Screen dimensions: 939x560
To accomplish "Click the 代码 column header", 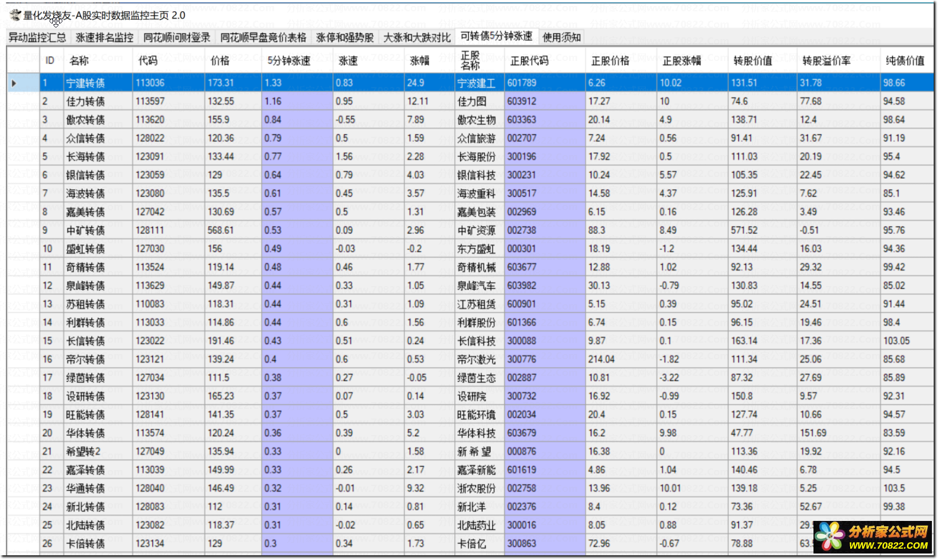I will pos(168,60).
